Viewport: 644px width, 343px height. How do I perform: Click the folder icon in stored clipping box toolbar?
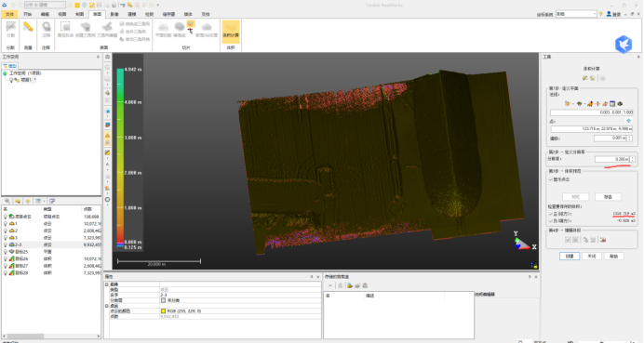click(350, 285)
